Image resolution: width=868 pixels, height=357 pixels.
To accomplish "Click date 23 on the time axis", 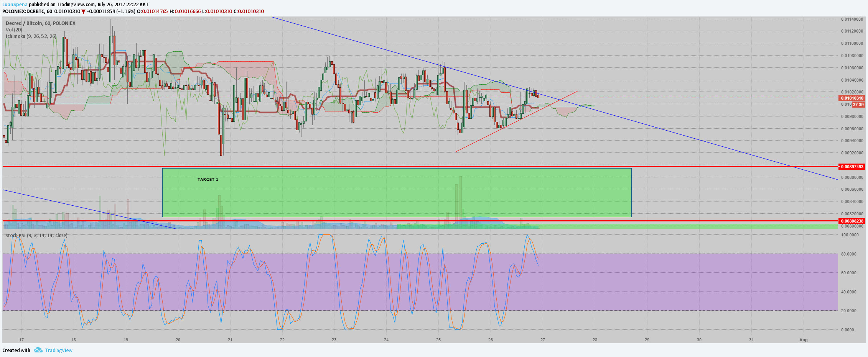I will click(334, 340).
